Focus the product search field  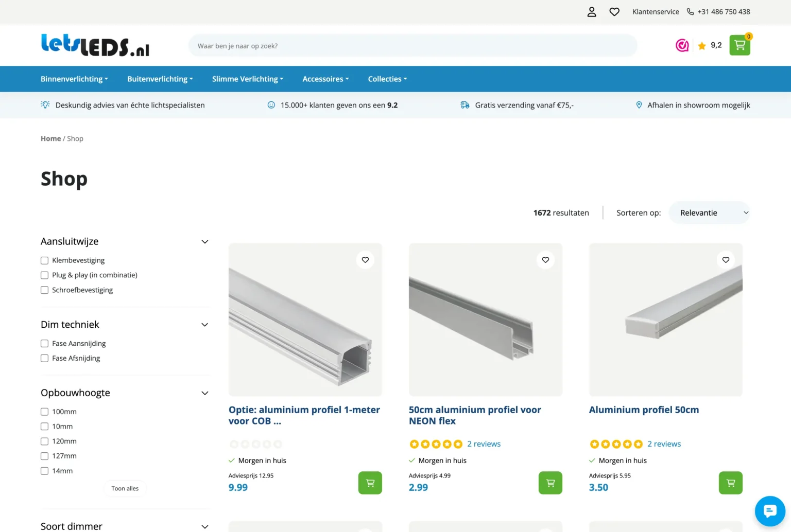412,46
